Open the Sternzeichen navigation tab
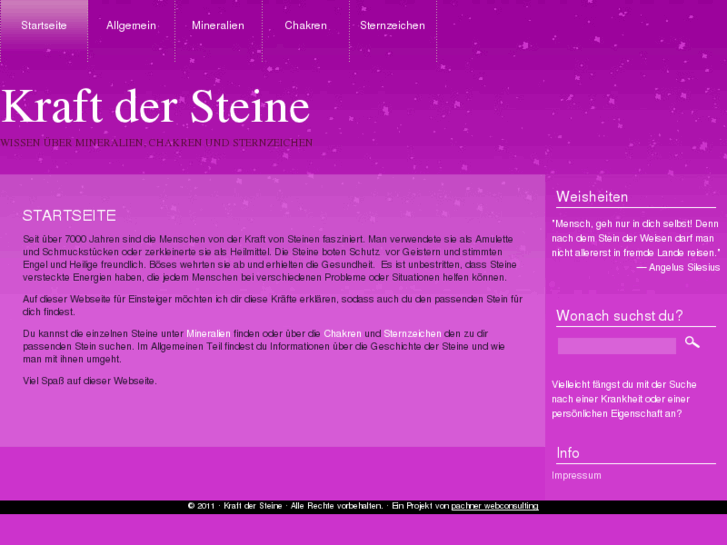This screenshot has width=727, height=545. coord(392,26)
